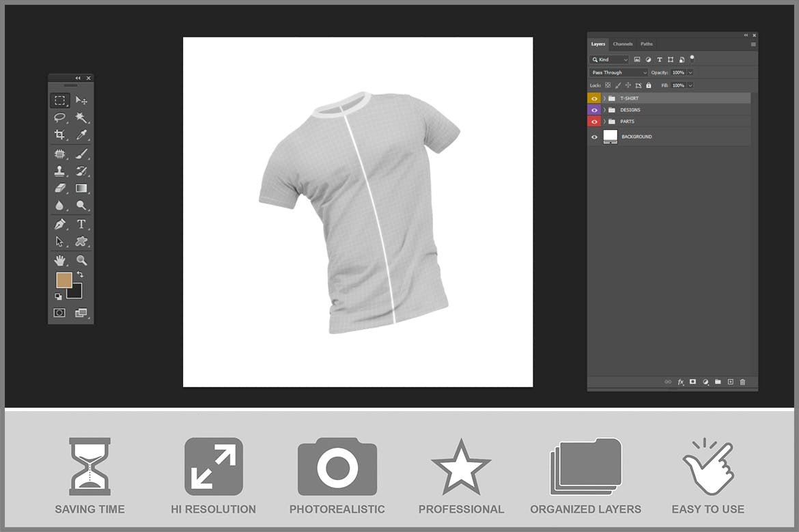Select the Zoom tool
Screen dimensions: 799x532
click(82, 260)
